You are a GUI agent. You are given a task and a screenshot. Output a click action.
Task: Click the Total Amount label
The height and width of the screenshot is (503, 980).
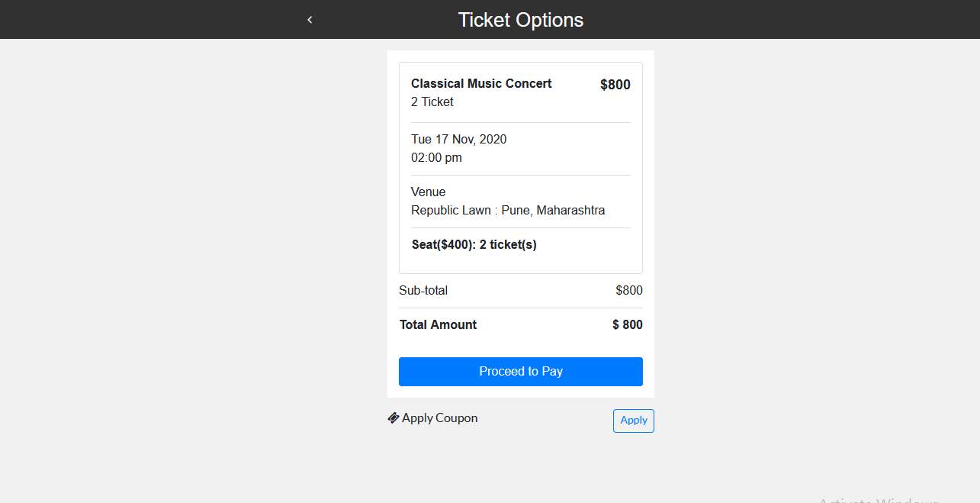pyautogui.click(x=439, y=325)
